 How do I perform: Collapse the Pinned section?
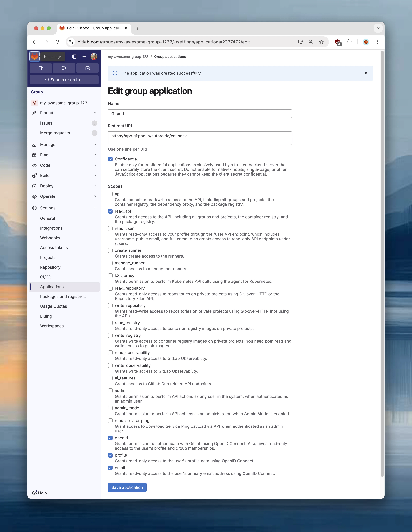point(65,113)
